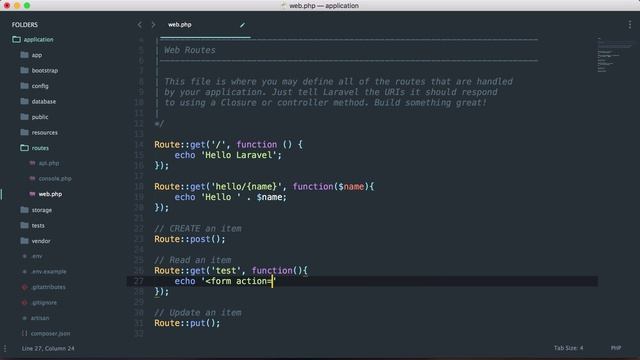This screenshot has height=360, width=640.
Task: Go forward with the right arrow
Action: coord(153,25)
